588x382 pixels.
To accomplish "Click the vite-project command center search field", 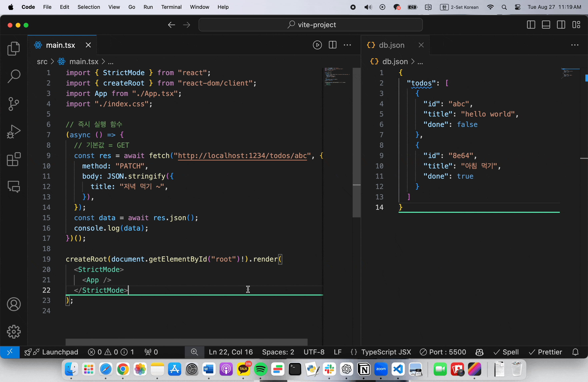I will (311, 25).
